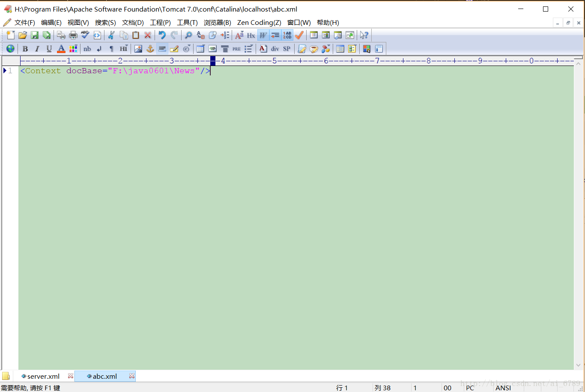The height and width of the screenshot is (392, 585).
Task: Toggle auto indent button
Action: (x=275, y=35)
